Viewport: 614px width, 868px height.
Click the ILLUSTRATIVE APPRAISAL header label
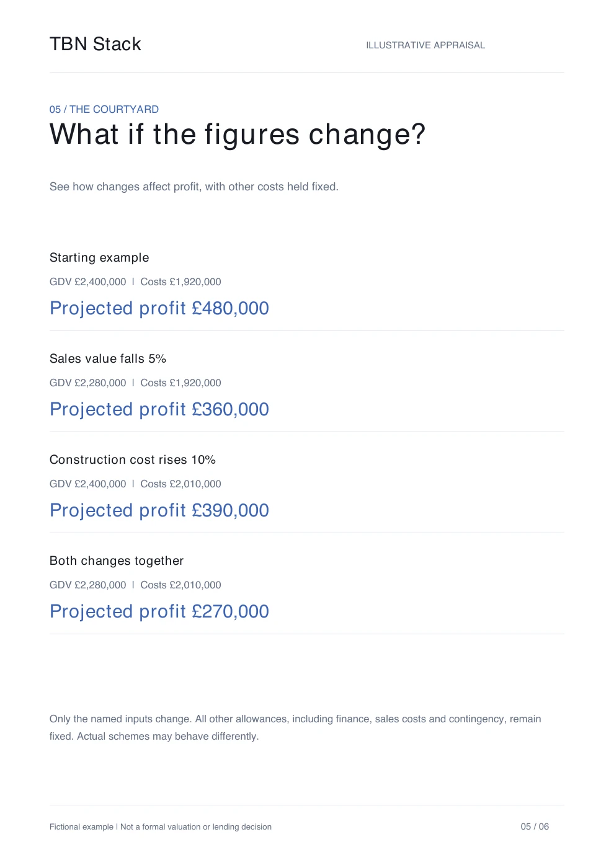(x=425, y=45)
